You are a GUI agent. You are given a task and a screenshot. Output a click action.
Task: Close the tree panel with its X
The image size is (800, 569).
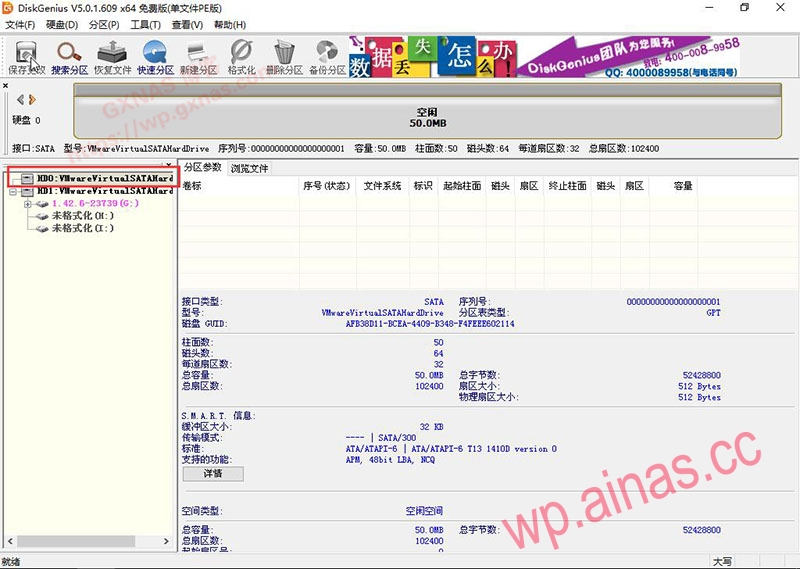[x=169, y=164]
